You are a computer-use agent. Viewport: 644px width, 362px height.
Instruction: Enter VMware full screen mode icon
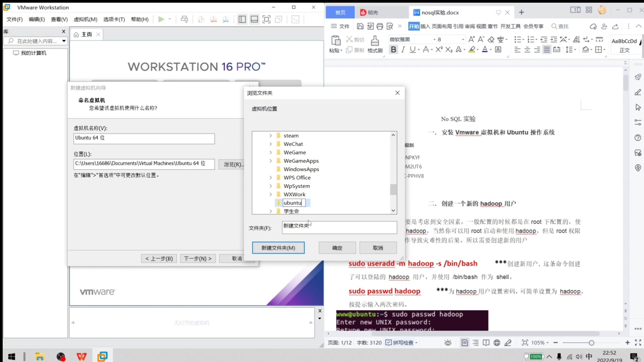pos(266,19)
